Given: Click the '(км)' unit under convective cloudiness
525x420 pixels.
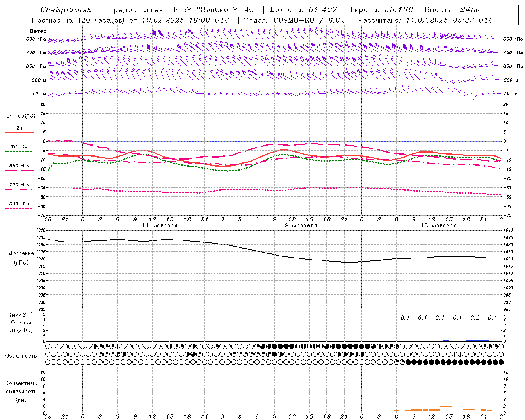Looking at the screenshot, I should (21, 399).
